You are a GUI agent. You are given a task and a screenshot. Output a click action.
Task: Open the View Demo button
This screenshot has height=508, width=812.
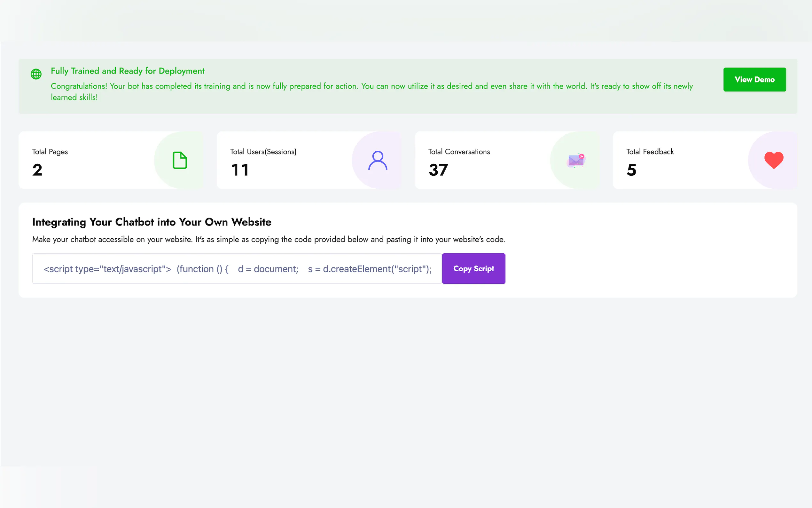click(754, 79)
